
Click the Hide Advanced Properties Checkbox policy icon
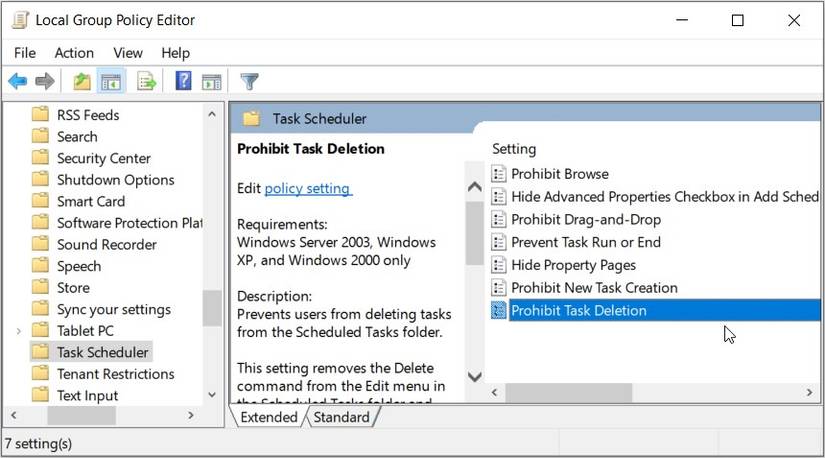(498, 196)
